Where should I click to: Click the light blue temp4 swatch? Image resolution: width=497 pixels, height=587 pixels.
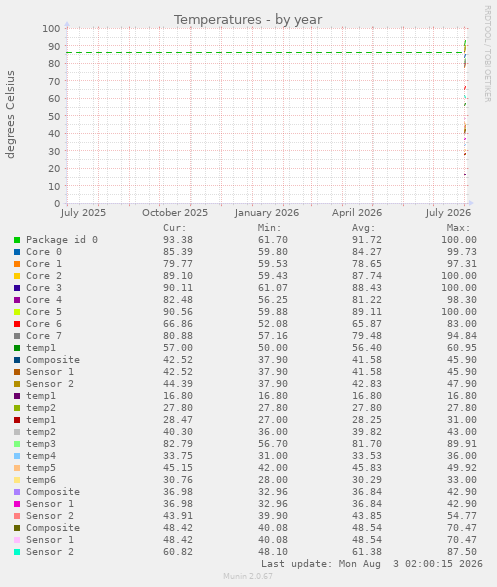pyautogui.click(x=17, y=456)
